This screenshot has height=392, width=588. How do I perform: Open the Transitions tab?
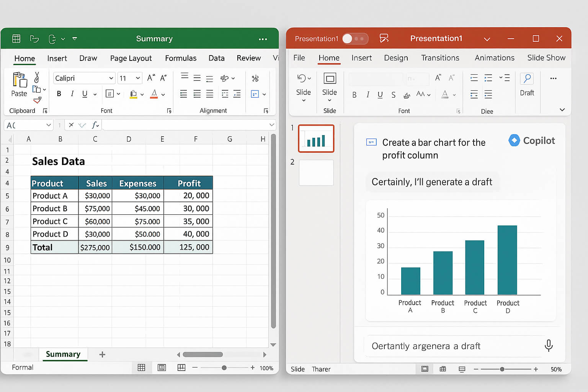[440, 58]
